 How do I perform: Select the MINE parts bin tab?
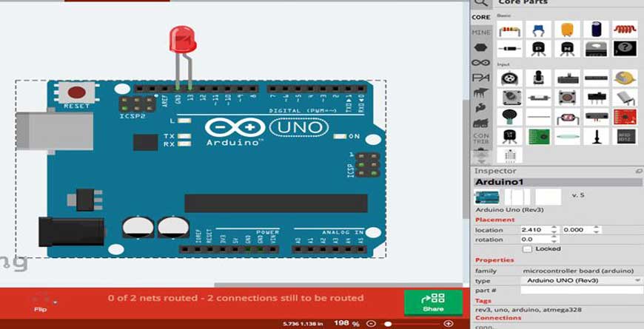click(x=481, y=32)
